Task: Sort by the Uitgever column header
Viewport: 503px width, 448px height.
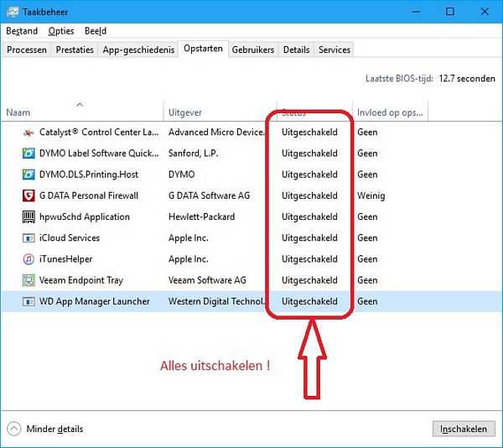Action: click(220, 111)
